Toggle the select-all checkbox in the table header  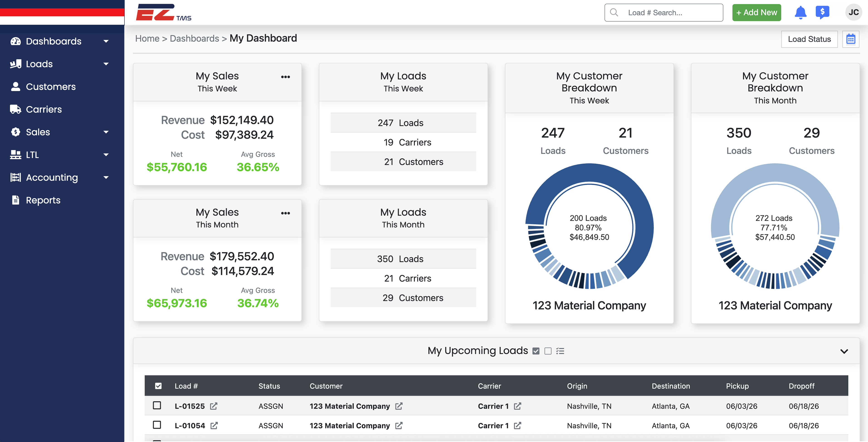click(x=158, y=386)
